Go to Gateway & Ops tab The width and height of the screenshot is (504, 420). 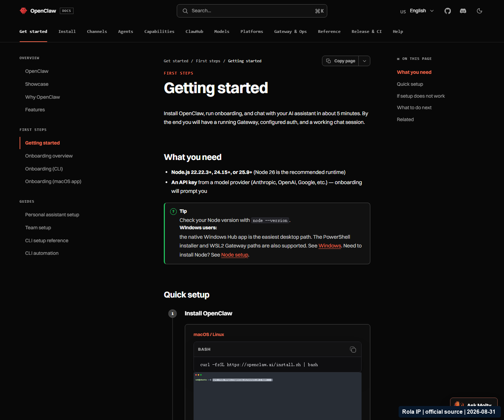click(x=290, y=31)
